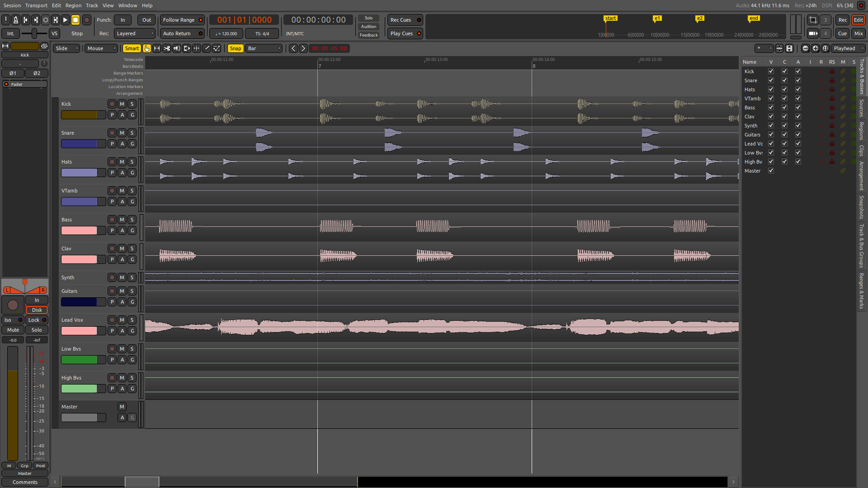Click the 'e1' location marker
The height and width of the screenshot is (488, 868).
click(x=657, y=19)
